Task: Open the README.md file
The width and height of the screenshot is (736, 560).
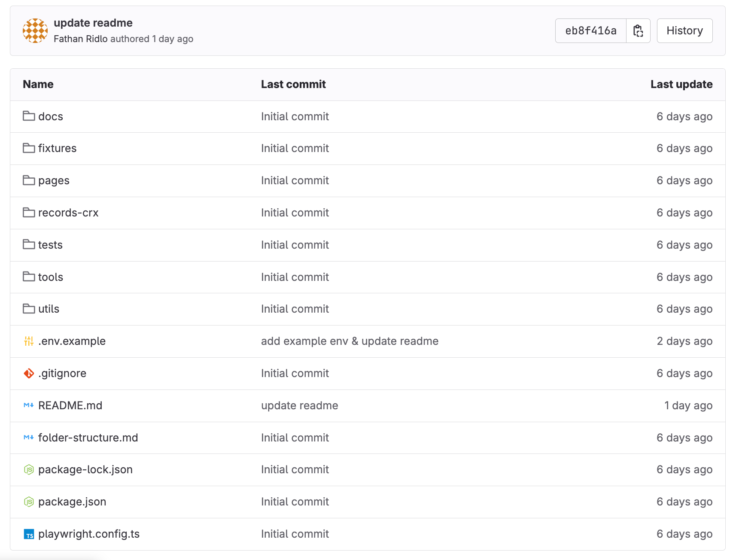Action: pos(70,405)
